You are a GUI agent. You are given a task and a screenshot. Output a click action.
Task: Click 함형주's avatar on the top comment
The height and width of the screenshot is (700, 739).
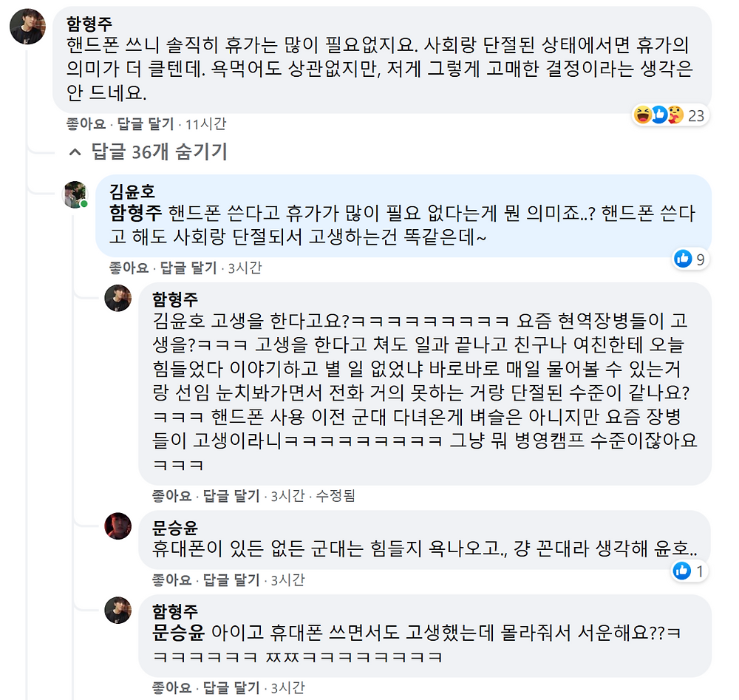27,27
